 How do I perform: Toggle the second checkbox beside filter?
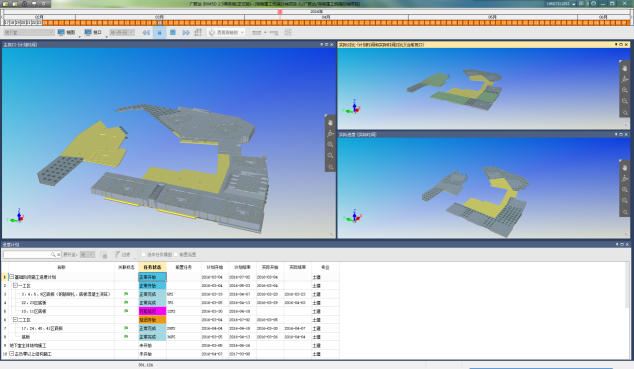point(176,255)
